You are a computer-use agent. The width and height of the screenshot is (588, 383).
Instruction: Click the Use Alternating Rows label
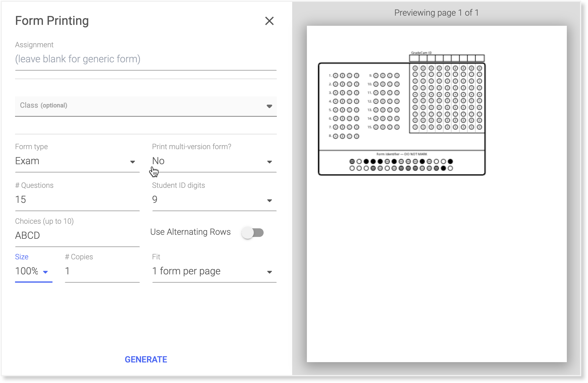pos(190,232)
